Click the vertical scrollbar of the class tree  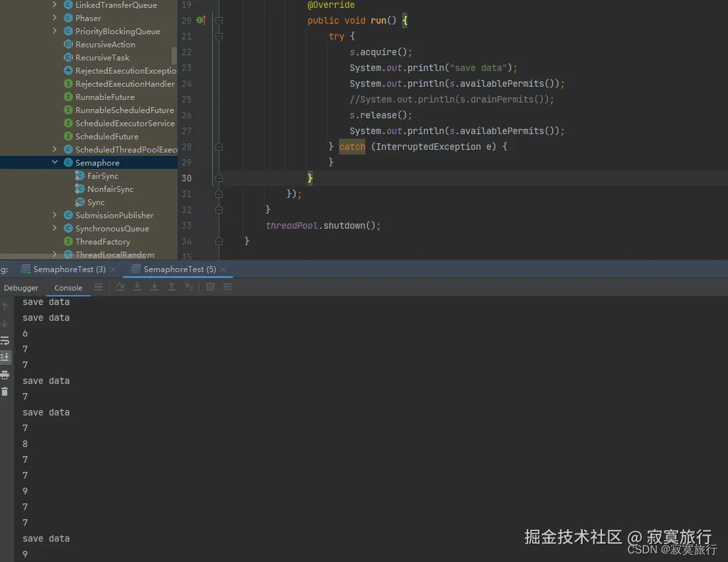click(x=174, y=56)
